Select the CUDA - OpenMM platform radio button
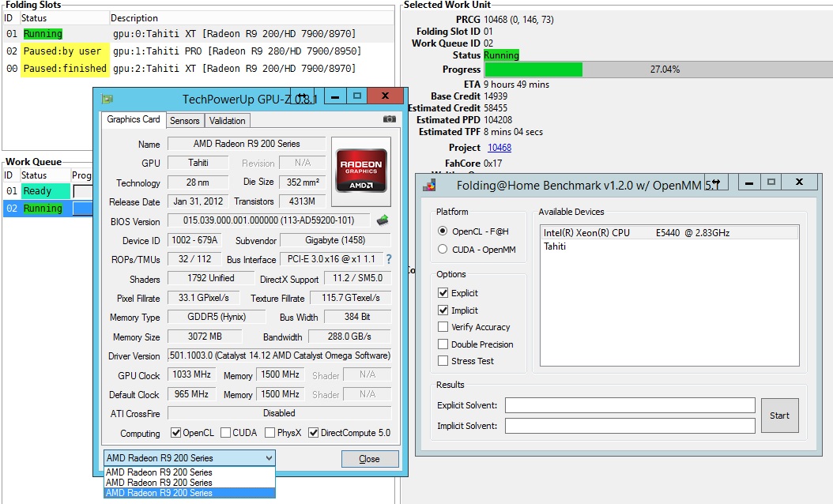 click(x=443, y=249)
